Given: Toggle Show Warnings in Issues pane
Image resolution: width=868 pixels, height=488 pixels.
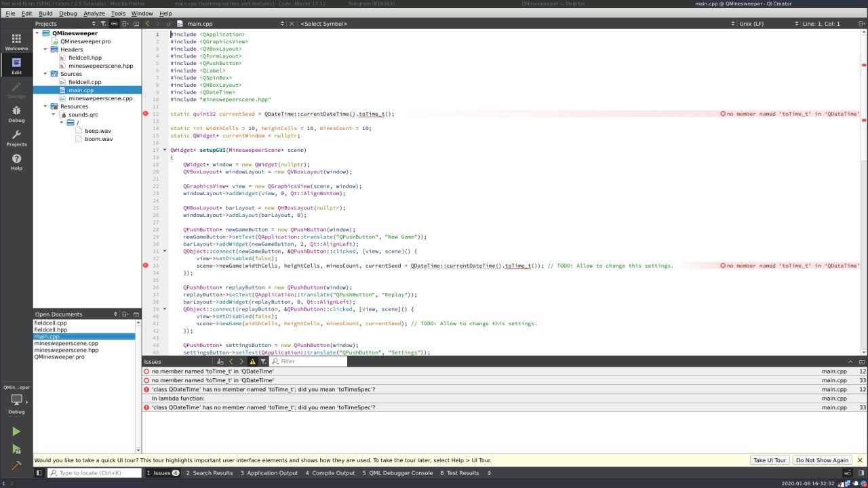Looking at the screenshot, I should click(x=252, y=362).
